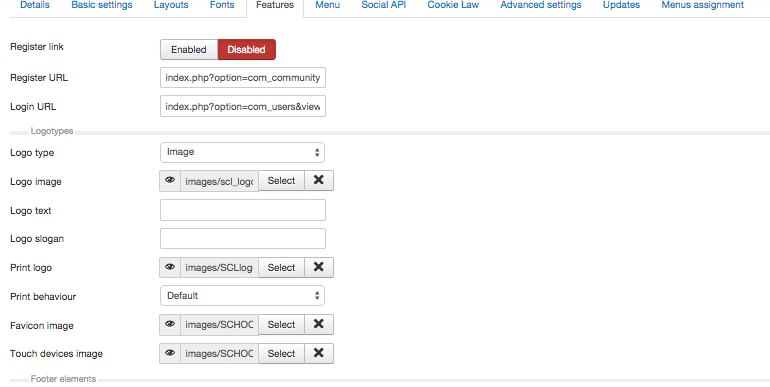The image size is (770, 387).
Task: Open the Logo type dropdown
Action: coord(243,152)
